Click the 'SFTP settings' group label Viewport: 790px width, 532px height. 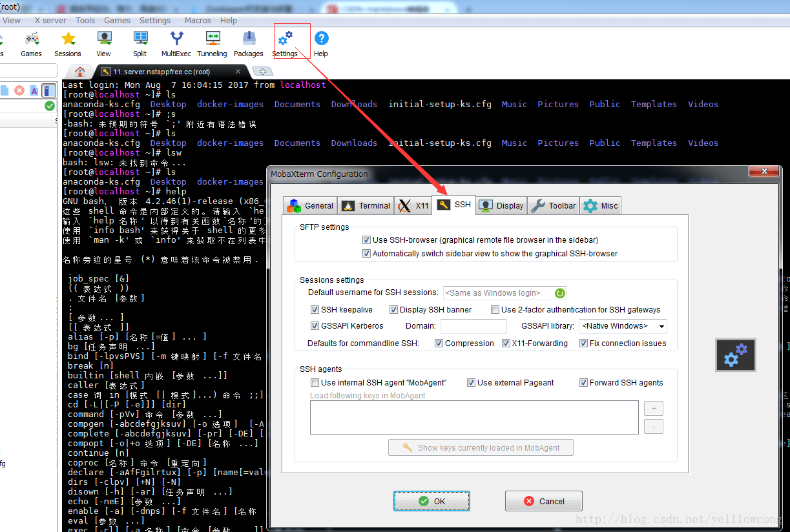click(324, 227)
